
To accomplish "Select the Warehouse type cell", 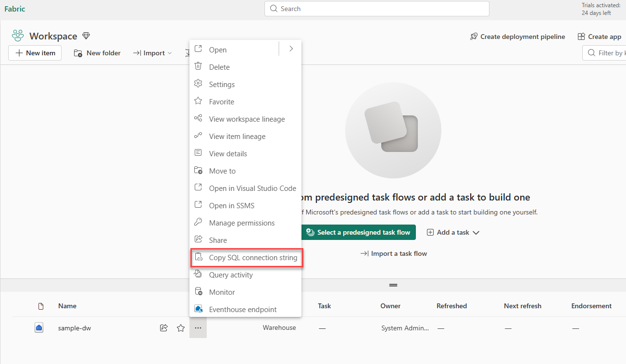I will click(x=279, y=328).
